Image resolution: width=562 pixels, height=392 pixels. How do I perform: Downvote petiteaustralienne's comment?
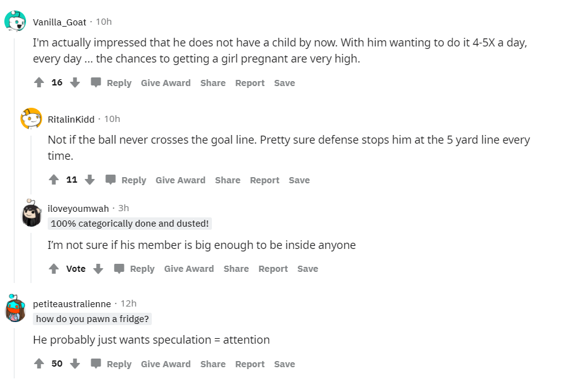75,364
